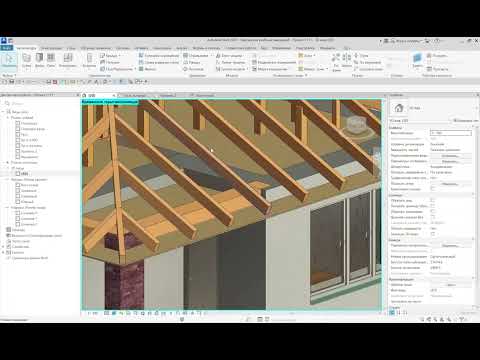Toggle the Sun Path checkbox in Properties
Image resolution: width=480 pixels, height=360 pixels.
tap(433, 189)
